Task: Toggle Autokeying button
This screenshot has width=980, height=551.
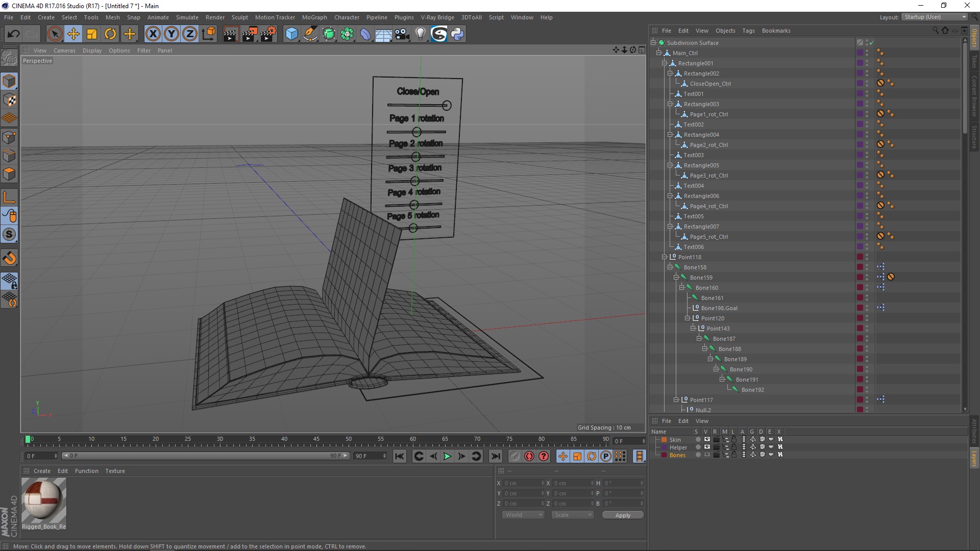Action: coord(529,456)
